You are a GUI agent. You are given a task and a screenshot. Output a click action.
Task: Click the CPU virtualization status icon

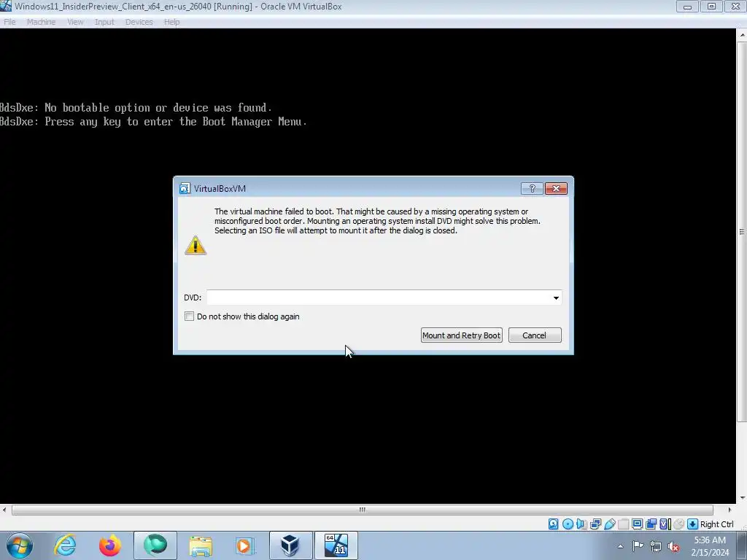(665, 524)
